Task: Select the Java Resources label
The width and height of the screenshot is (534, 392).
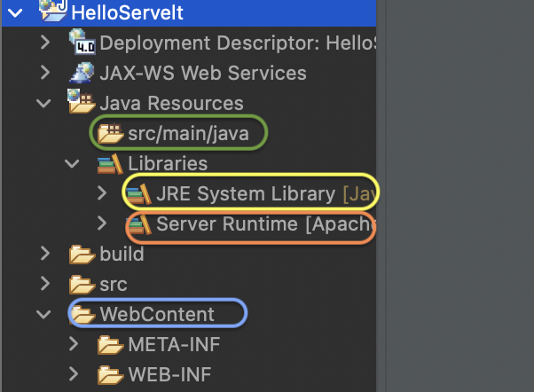Action: pyautogui.click(x=172, y=103)
